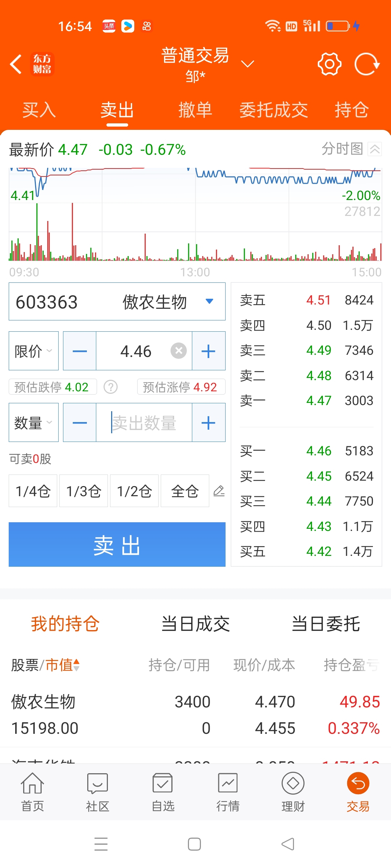391x868 pixels.
Task: Open the 委托成交 tab
Action: coord(274,110)
